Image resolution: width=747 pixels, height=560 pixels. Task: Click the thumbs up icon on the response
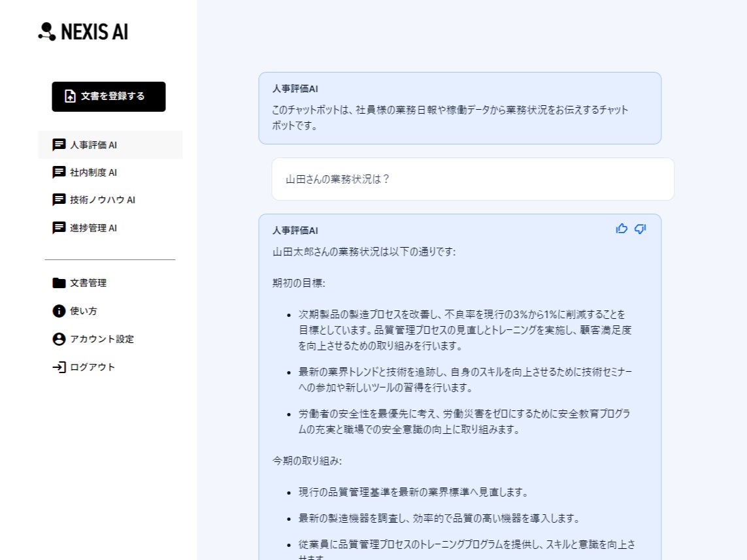click(622, 229)
